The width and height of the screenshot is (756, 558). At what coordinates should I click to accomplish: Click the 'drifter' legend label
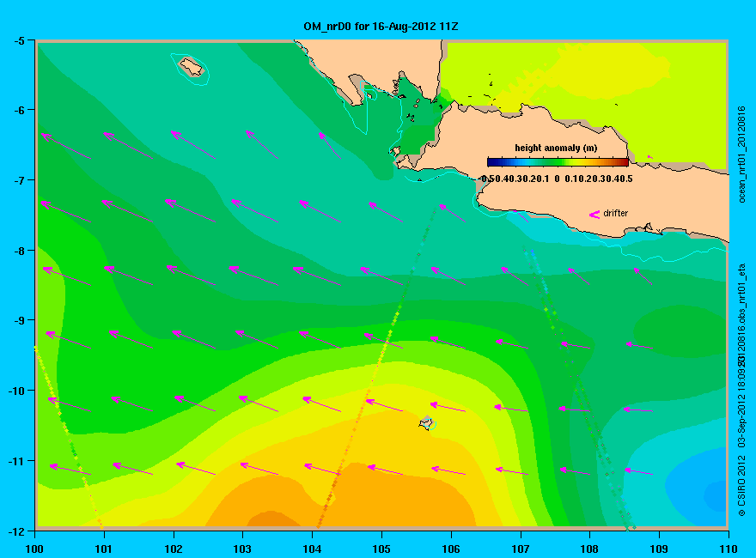tap(616, 213)
